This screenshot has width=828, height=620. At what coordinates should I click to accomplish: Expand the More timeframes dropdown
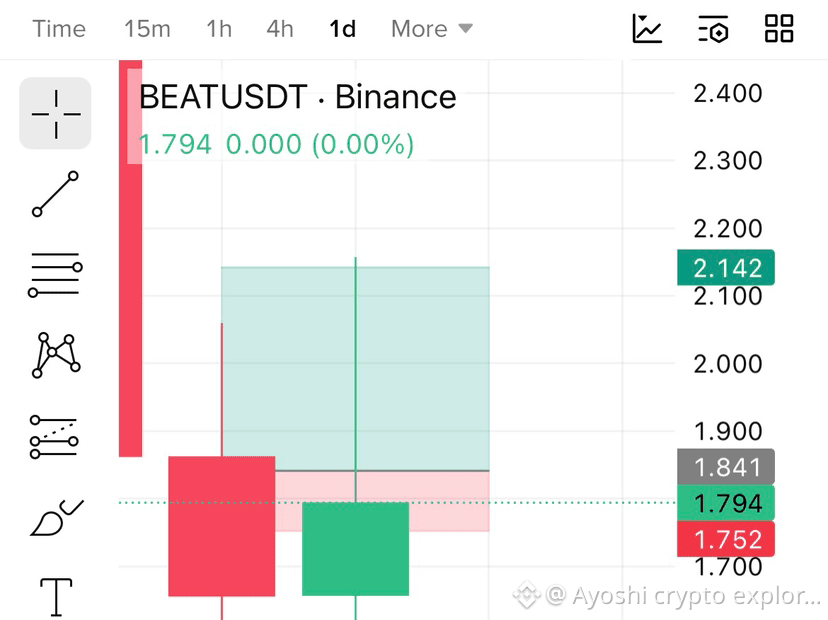[432, 29]
